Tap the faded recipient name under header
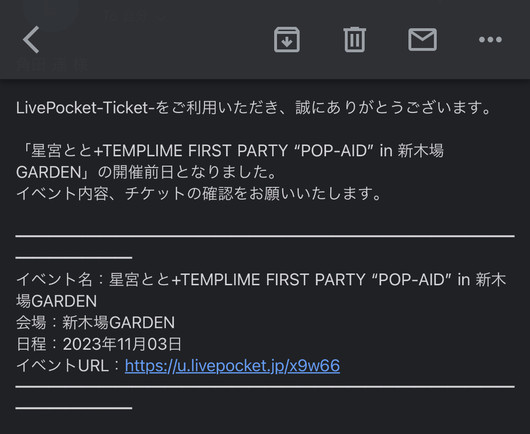530x434 pixels. click(x=52, y=65)
